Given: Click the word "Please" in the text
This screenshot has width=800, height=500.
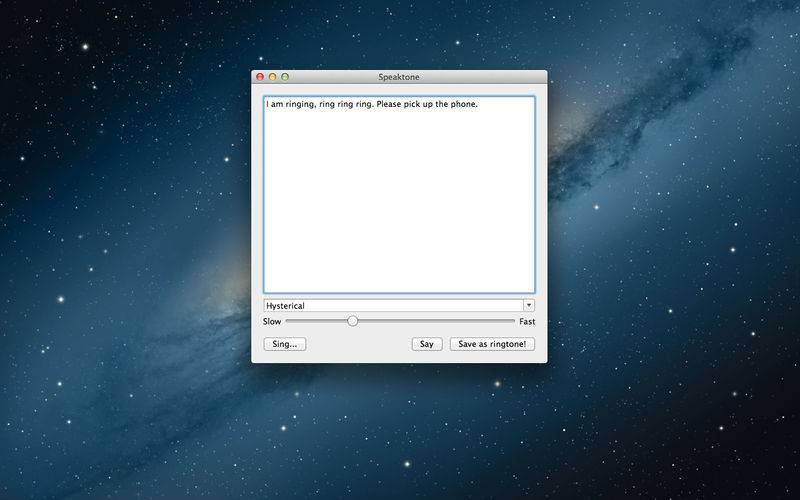Looking at the screenshot, I should pos(392,104).
